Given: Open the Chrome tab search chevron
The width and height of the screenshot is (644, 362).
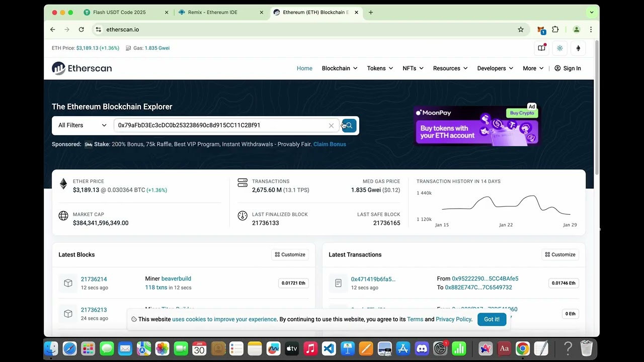Looking at the screenshot, I should 592,13.
